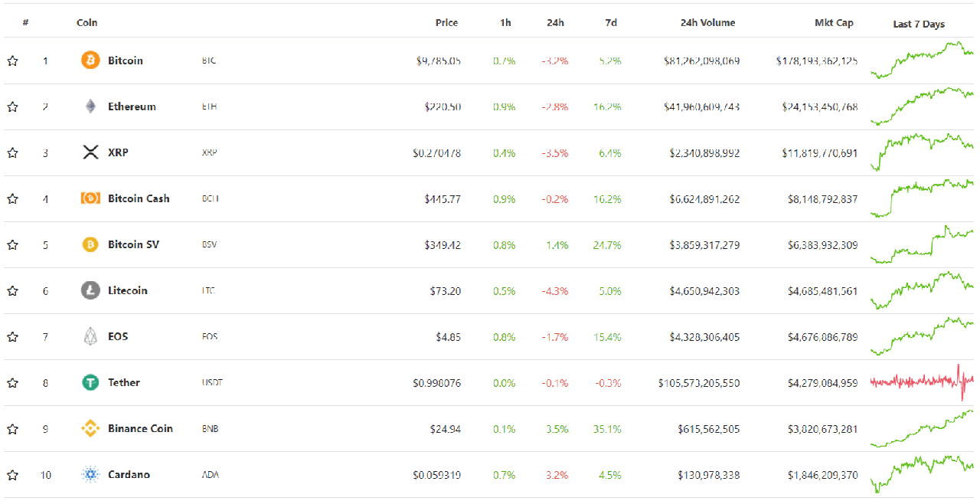Click the Bitcoin Cash logo icon
Viewport: 980px width, 501px height.
tap(90, 198)
